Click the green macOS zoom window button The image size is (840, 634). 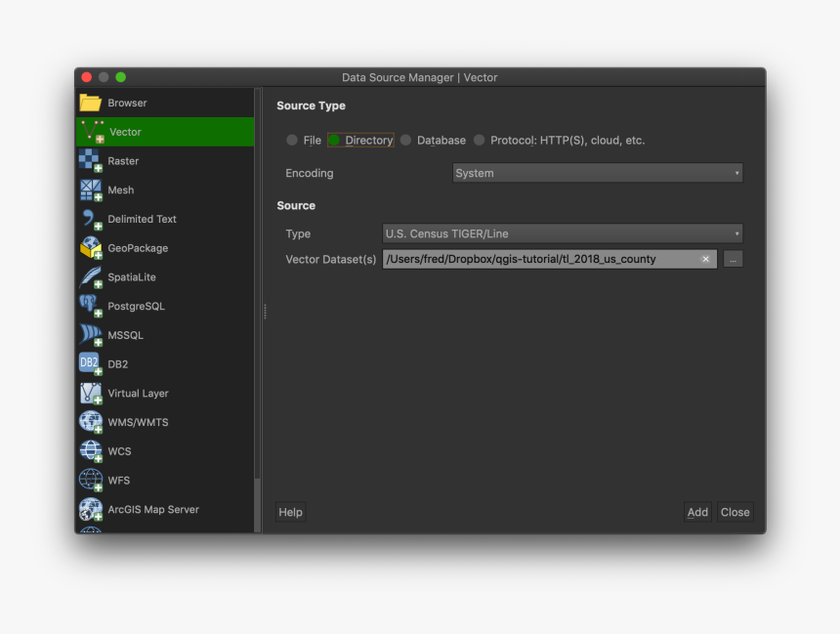(x=121, y=77)
